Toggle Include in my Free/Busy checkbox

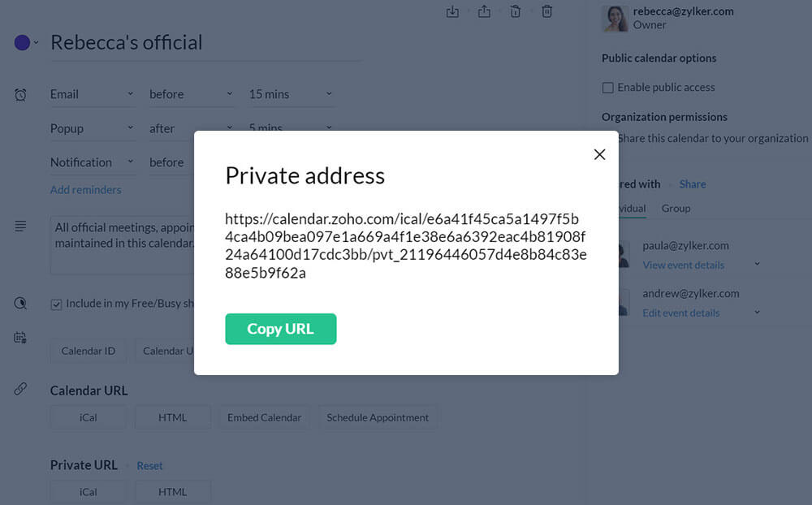click(56, 304)
